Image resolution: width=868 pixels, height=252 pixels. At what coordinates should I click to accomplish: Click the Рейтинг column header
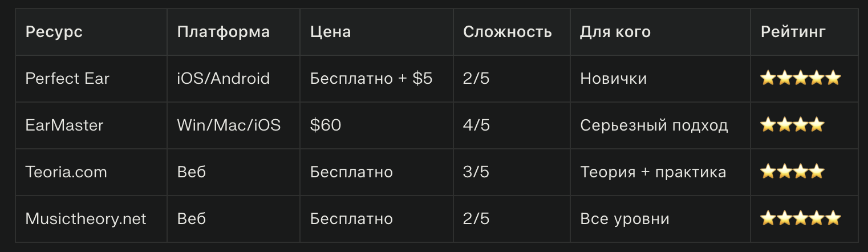[793, 32]
